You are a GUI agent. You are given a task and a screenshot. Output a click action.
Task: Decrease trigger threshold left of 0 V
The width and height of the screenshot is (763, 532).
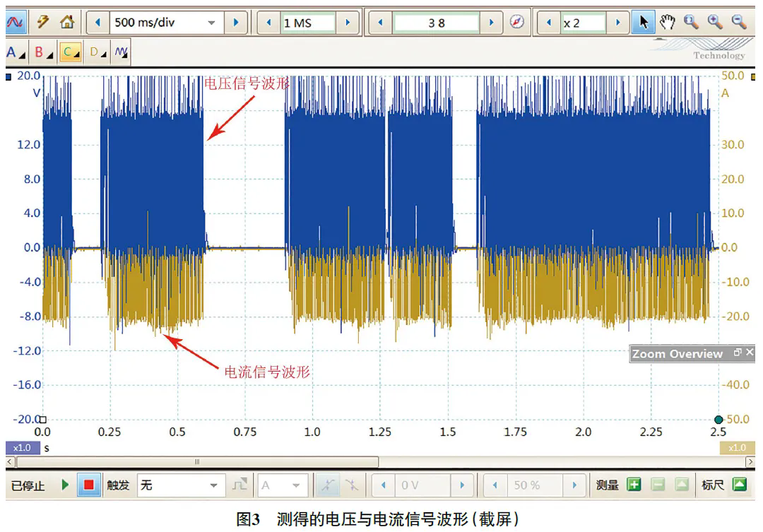pyautogui.click(x=384, y=485)
